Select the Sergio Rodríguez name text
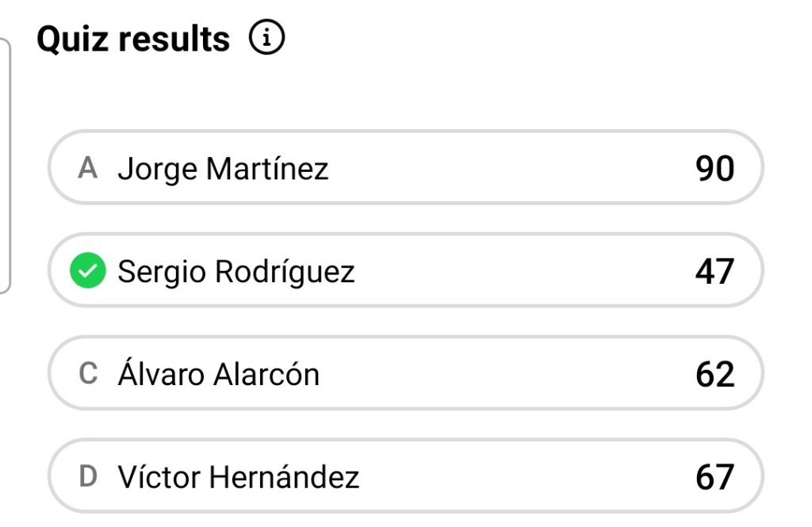Viewport: 812px width, 527px height. pyautogui.click(x=236, y=272)
